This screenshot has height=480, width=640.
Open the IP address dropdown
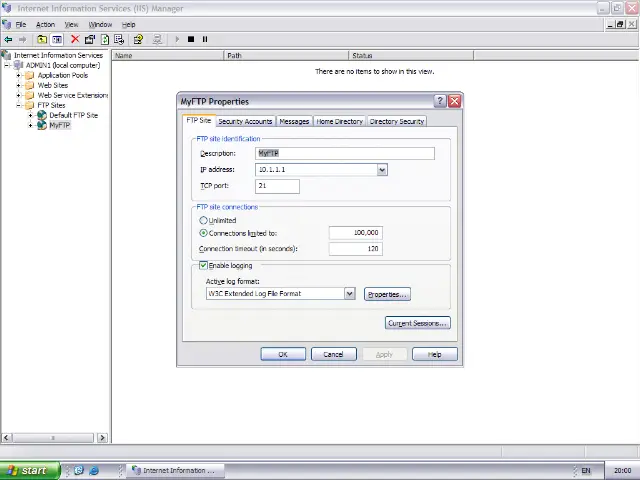click(x=382, y=170)
